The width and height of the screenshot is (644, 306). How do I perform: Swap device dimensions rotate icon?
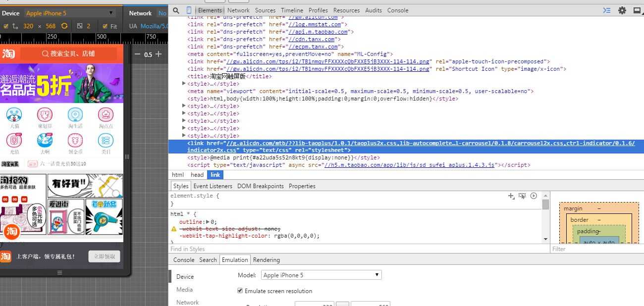point(64,26)
